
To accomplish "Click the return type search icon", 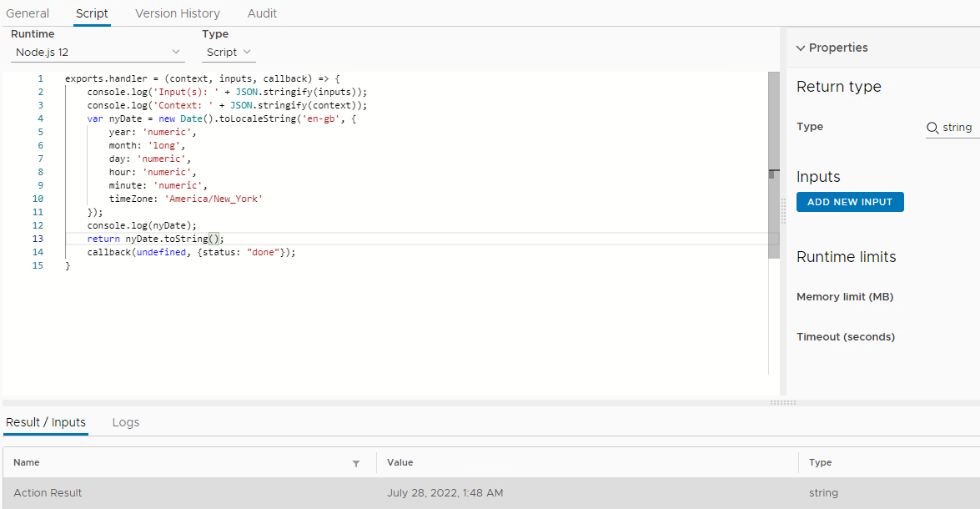I will (932, 128).
